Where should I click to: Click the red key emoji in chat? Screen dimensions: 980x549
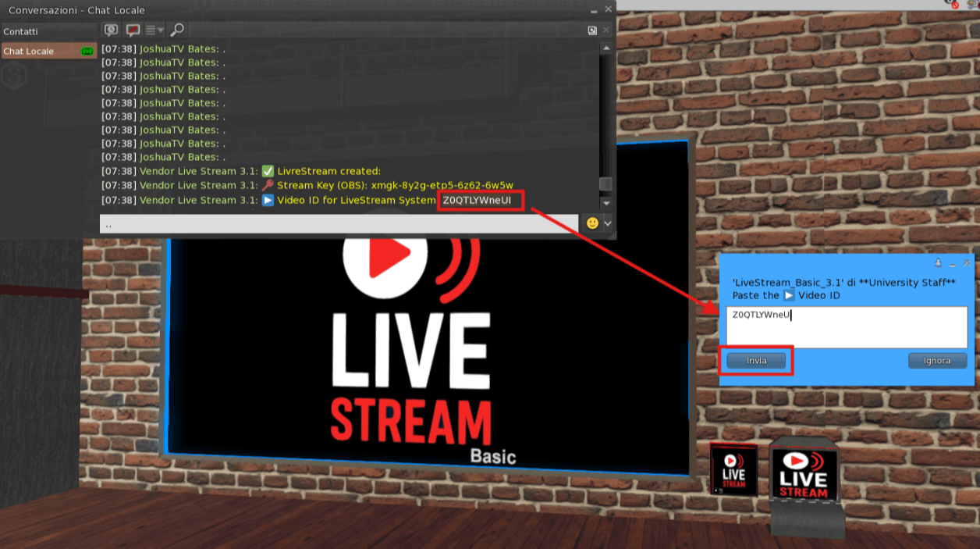pyautogui.click(x=268, y=186)
